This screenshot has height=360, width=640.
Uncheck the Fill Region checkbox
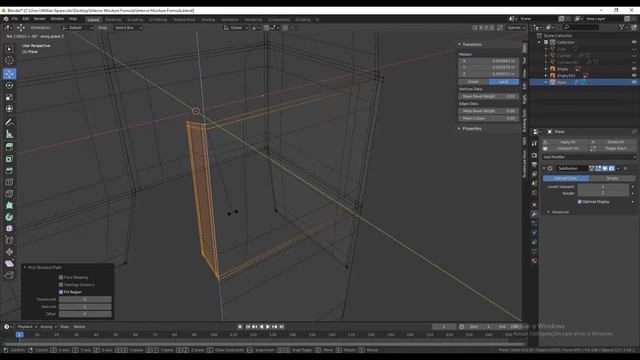(x=61, y=292)
